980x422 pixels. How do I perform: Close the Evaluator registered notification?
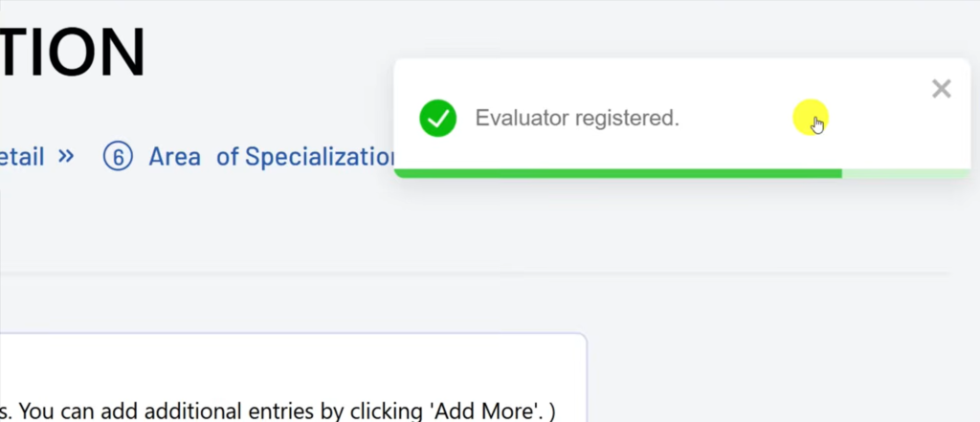[941, 89]
